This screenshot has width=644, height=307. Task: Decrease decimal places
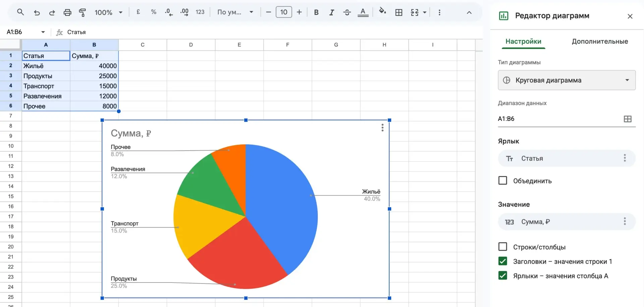click(169, 12)
